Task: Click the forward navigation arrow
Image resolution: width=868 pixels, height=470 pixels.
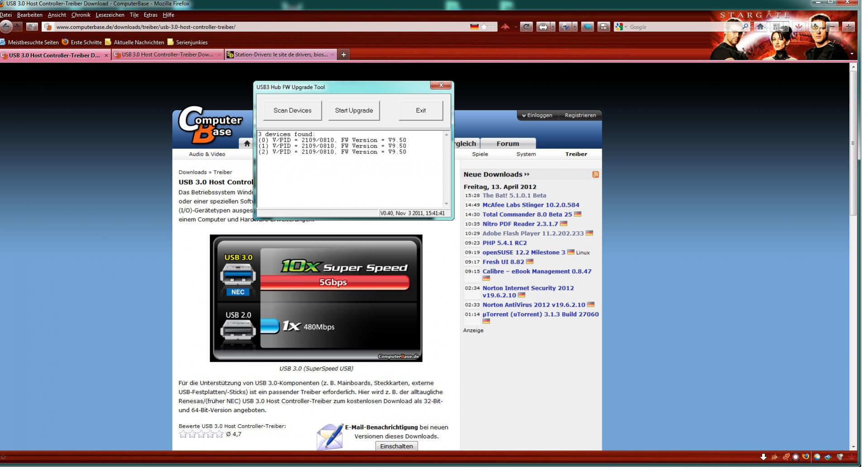Action: 17,27
